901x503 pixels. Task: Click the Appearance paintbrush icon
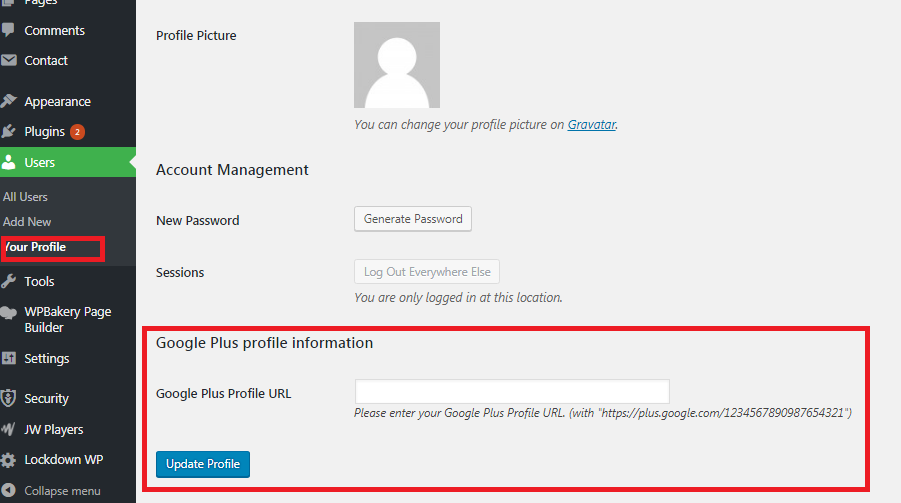click(9, 101)
